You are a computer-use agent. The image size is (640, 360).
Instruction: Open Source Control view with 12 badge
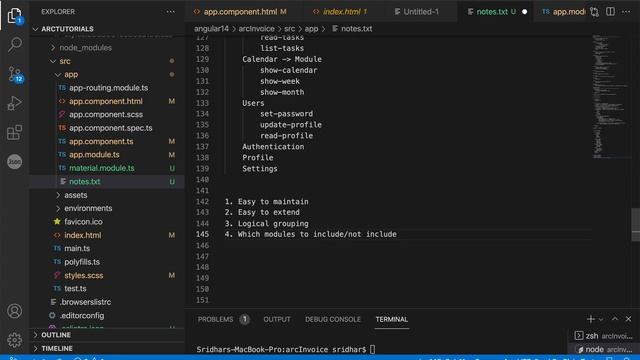click(15, 74)
